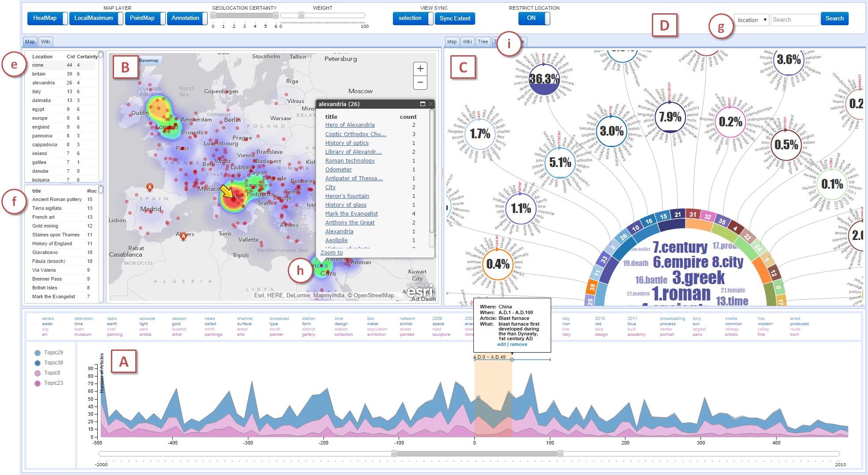Screen dimensions: 868x475
Task: Click the 3.greek word in word cloud
Action: click(x=698, y=277)
